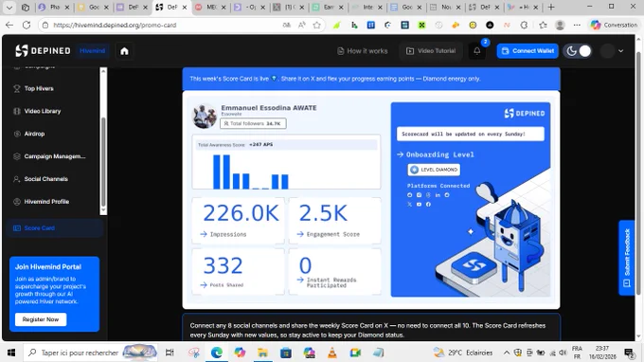Click sidebar scrollbar up arrow
The height and width of the screenshot is (362, 644).
(x=103, y=71)
